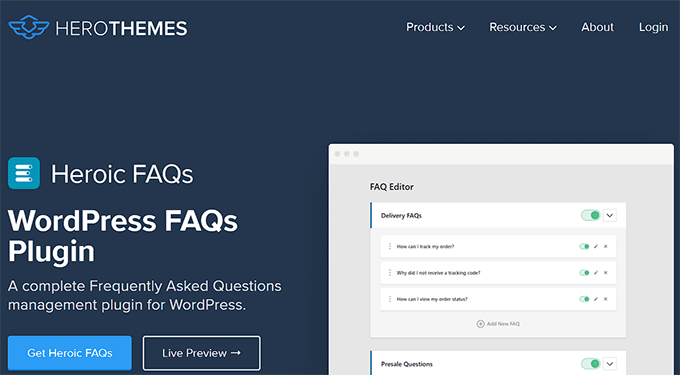Edit the 'How can I track my order?' FAQ
680x375 pixels.
tap(596, 246)
